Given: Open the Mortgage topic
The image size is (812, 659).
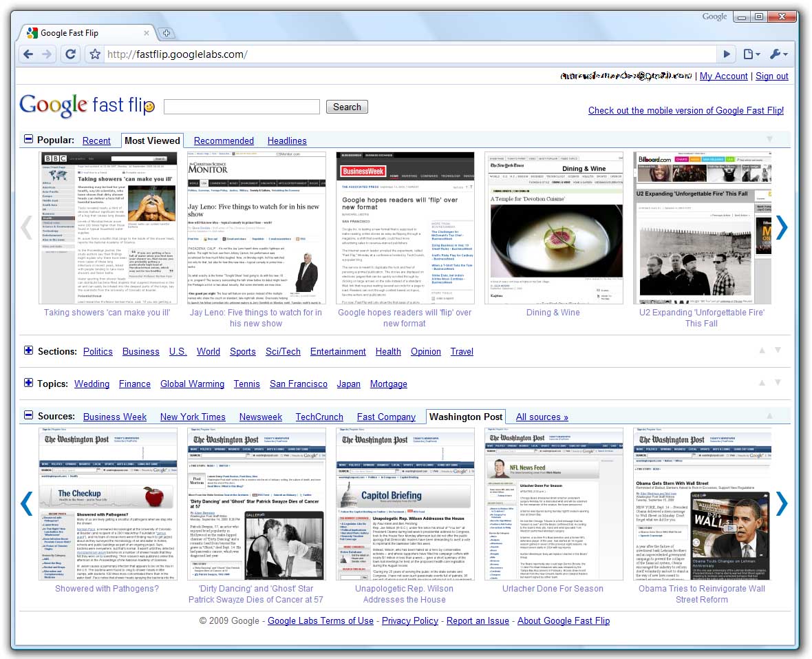Looking at the screenshot, I should click(388, 384).
